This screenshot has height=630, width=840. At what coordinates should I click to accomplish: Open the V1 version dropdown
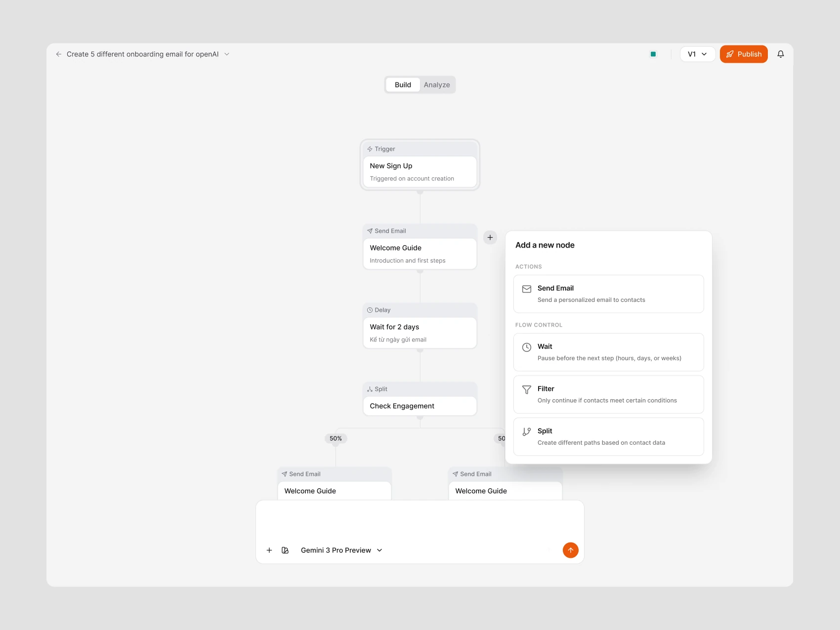[698, 54]
